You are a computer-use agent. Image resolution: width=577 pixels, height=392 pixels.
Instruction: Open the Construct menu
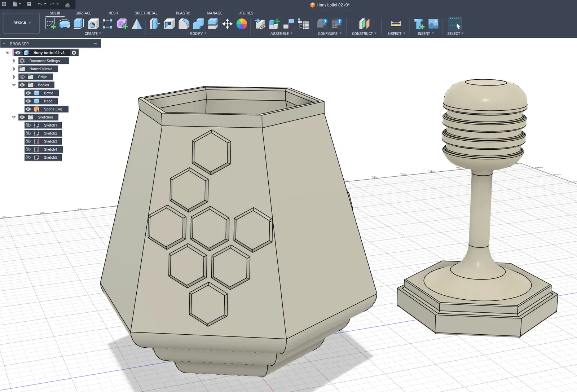pyautogui.click(x=364, y=34)
